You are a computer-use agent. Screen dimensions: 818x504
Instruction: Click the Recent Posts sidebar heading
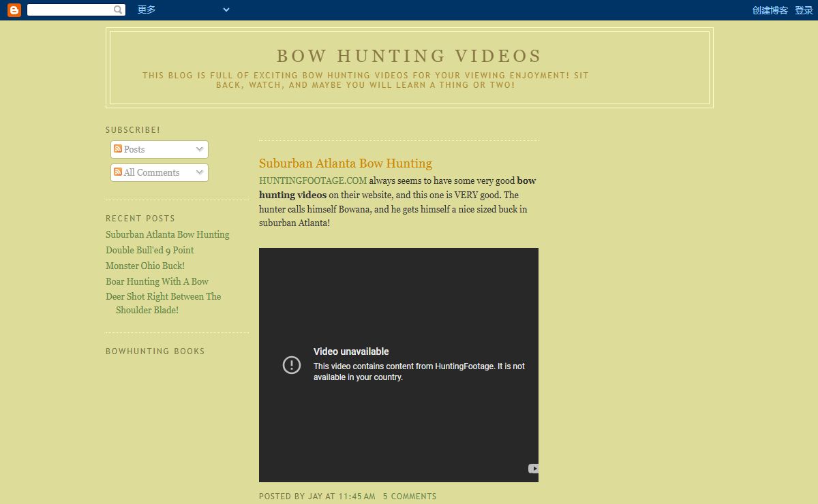coord(140,219)
